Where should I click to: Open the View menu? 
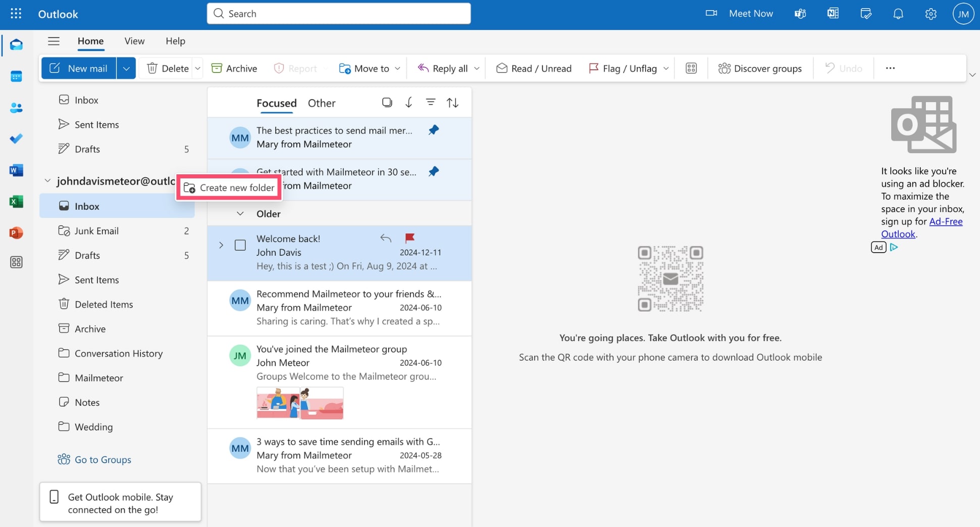click(x=134, y=41)
